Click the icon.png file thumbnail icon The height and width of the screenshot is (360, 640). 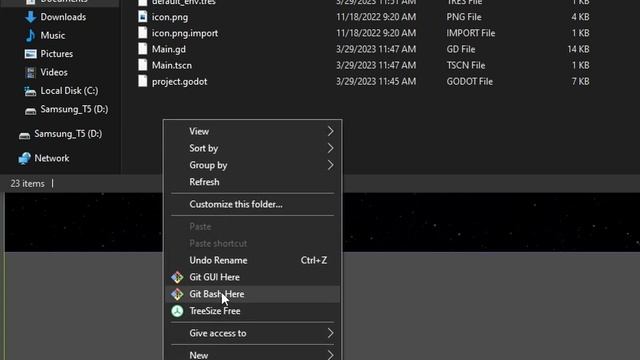142,17
